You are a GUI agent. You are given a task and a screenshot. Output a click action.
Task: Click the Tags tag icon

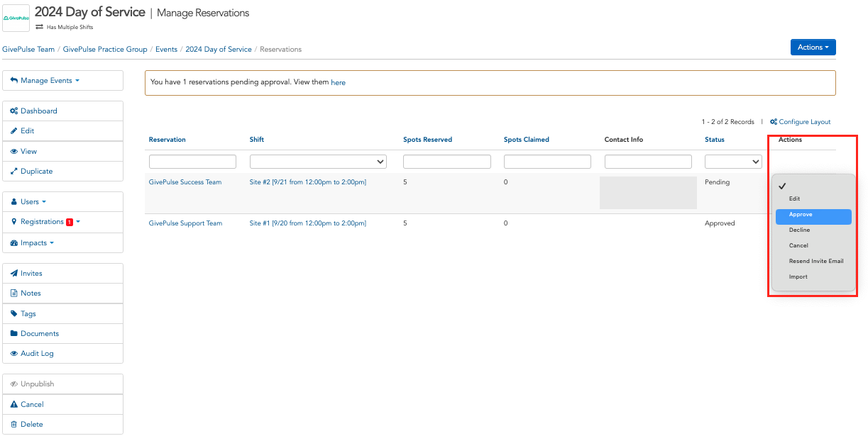(14, 314)
